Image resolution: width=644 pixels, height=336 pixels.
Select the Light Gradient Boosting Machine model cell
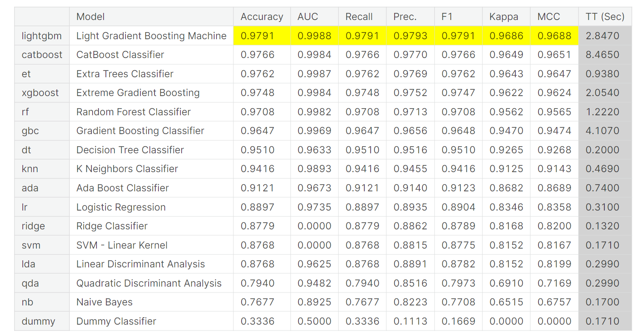coord(151,36)
